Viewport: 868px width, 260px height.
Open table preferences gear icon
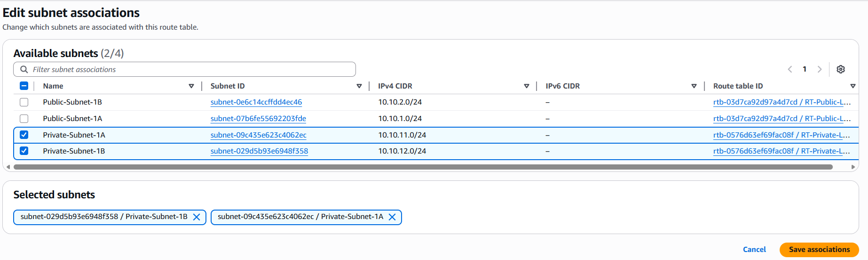pyautogui.click(x=841, y=69)
